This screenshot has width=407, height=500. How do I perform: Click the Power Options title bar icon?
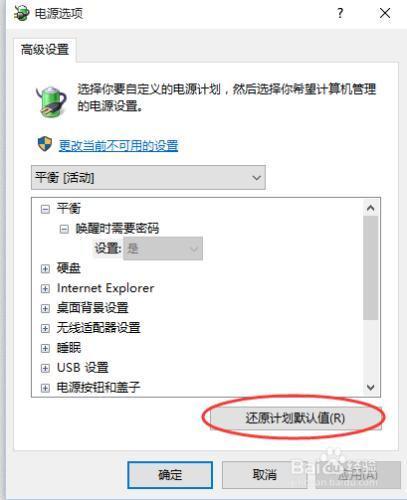[x=22, y=13]
